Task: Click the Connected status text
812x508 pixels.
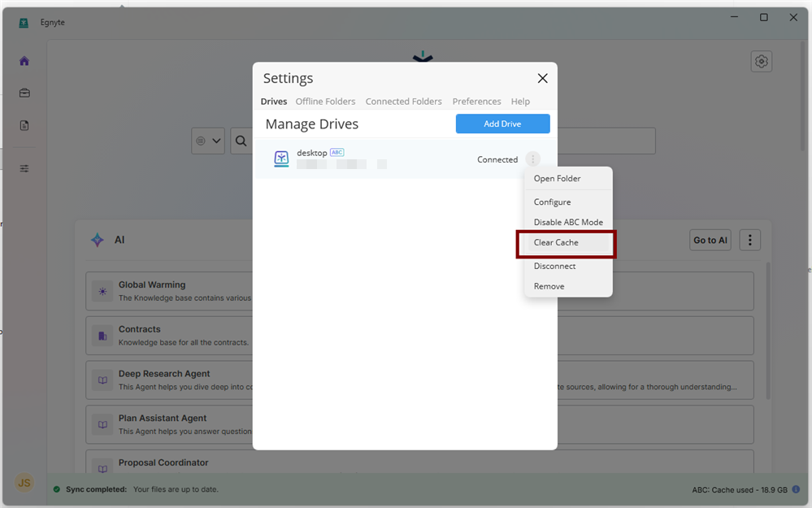Action: [497, 159]
